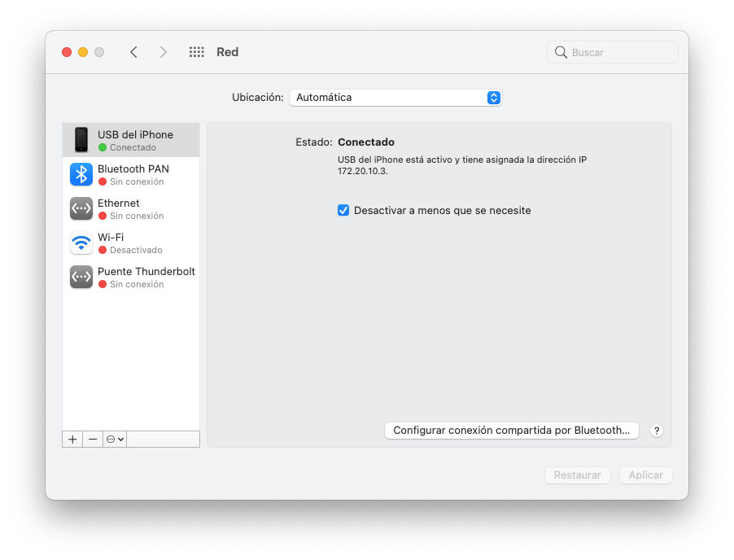734x560 pixels.
Task: Open help with the question mark button
Action: point(656,430)
